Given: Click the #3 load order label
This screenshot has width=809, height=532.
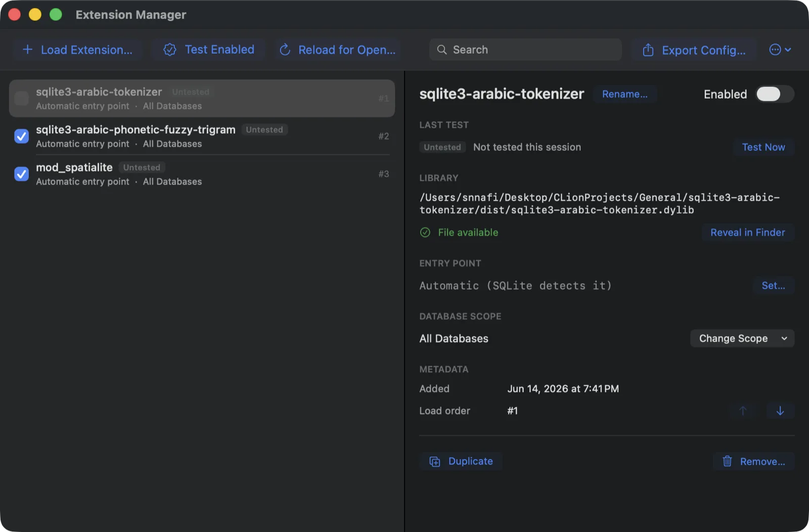Looking at the screenshot, I should [384, 174].
